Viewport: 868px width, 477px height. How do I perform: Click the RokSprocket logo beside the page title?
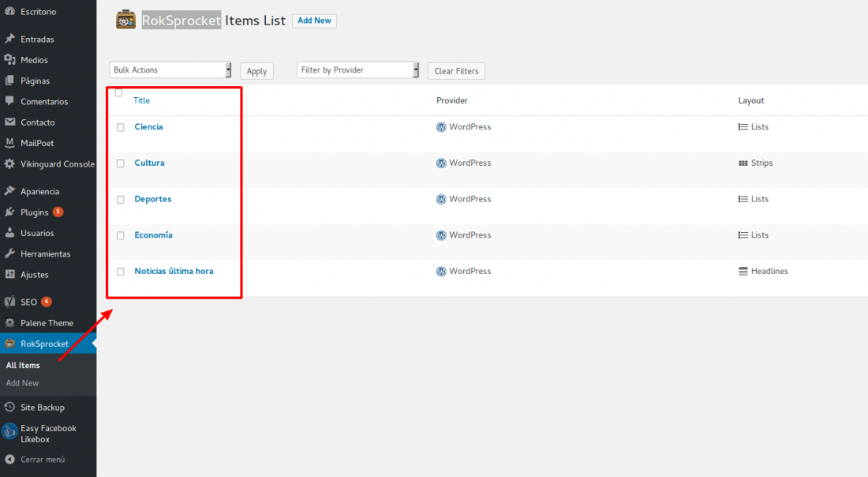[x=125, y=20]
